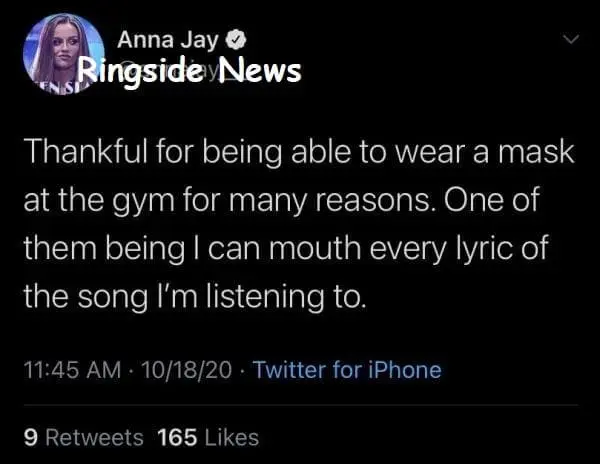Open Anna Jay's profile picture
Image resolution: width=600 pixels, height=464 pixels.
pos(63,56)
